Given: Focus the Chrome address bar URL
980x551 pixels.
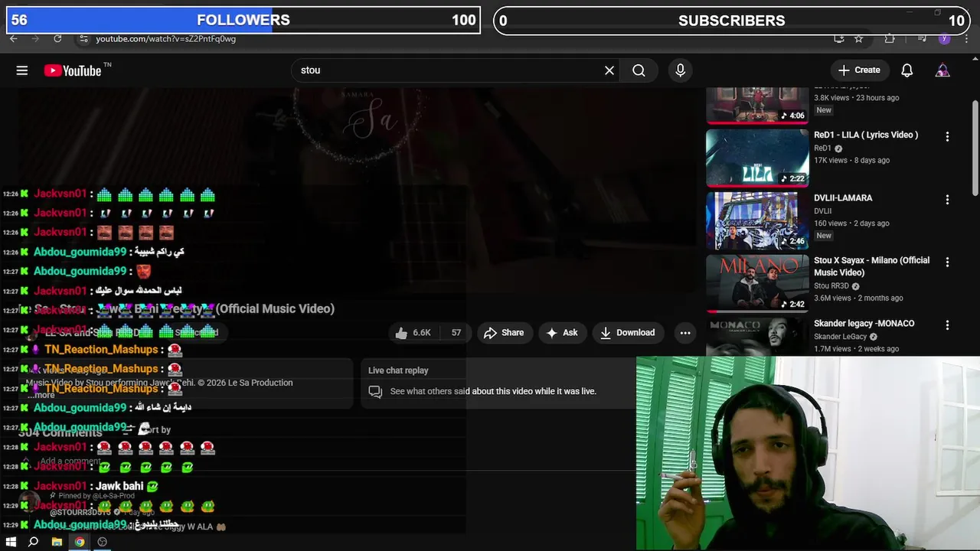Looking at the screenshot, I should [x=165, y=39].
